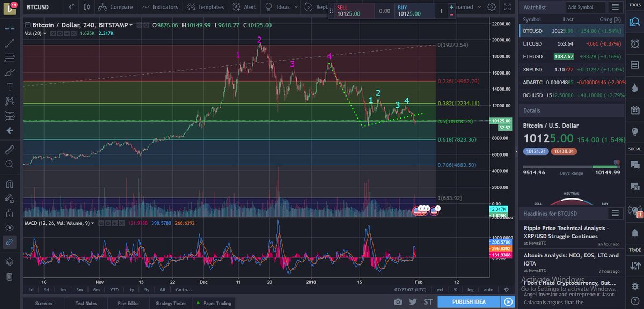Toggle lock all drawing tools
This screenshot has height=309, width=644.
(9, 213)
